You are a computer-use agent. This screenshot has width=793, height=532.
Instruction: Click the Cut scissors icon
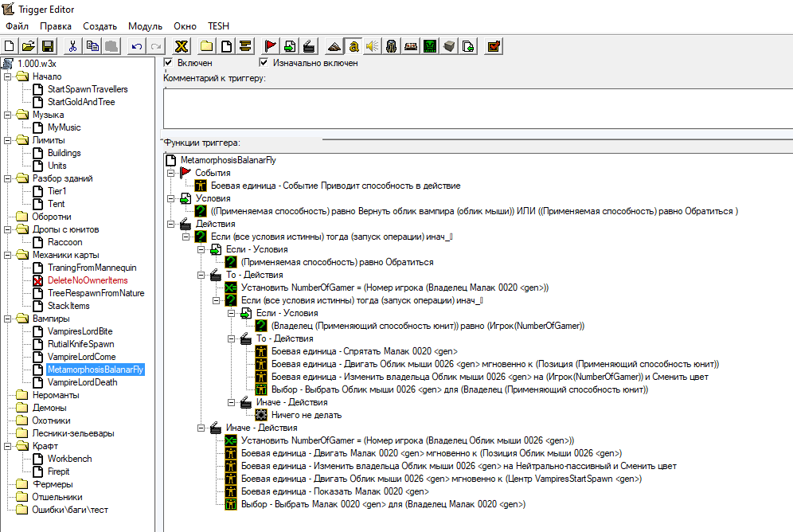coord(73,46)
